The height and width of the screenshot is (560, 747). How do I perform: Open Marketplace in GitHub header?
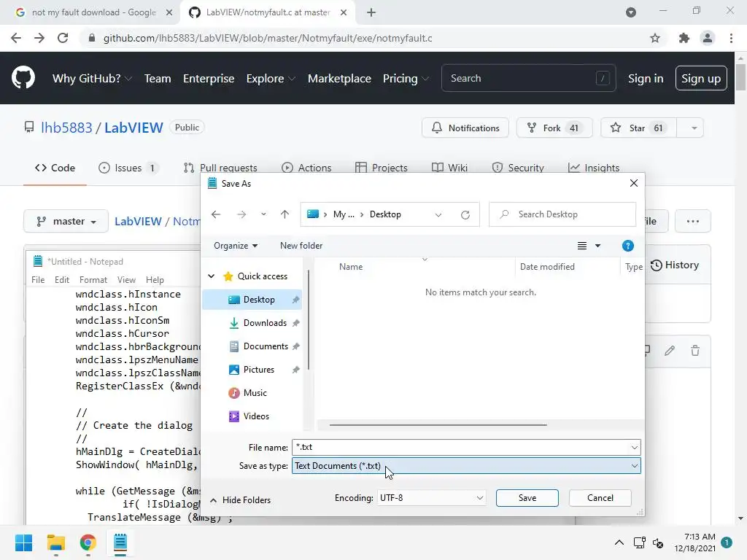339,79
